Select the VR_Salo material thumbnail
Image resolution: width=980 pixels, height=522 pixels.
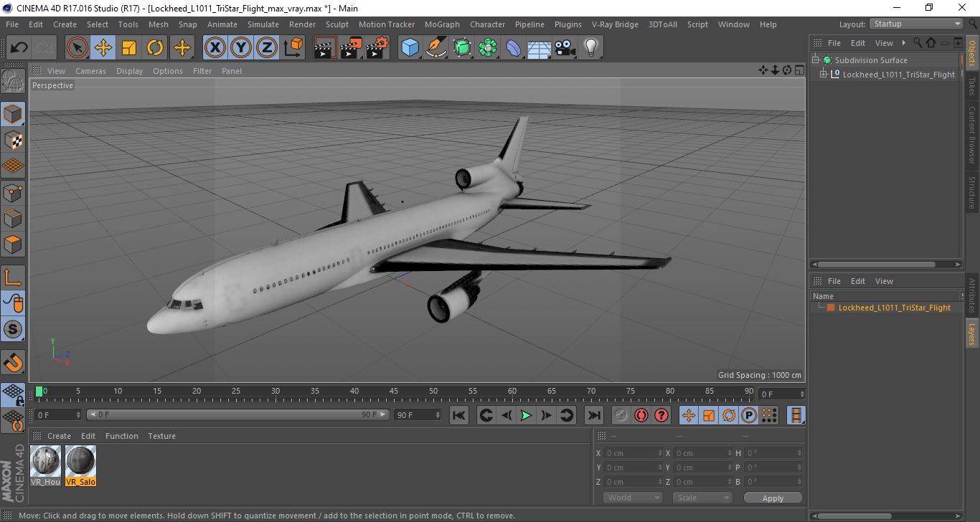80,465
